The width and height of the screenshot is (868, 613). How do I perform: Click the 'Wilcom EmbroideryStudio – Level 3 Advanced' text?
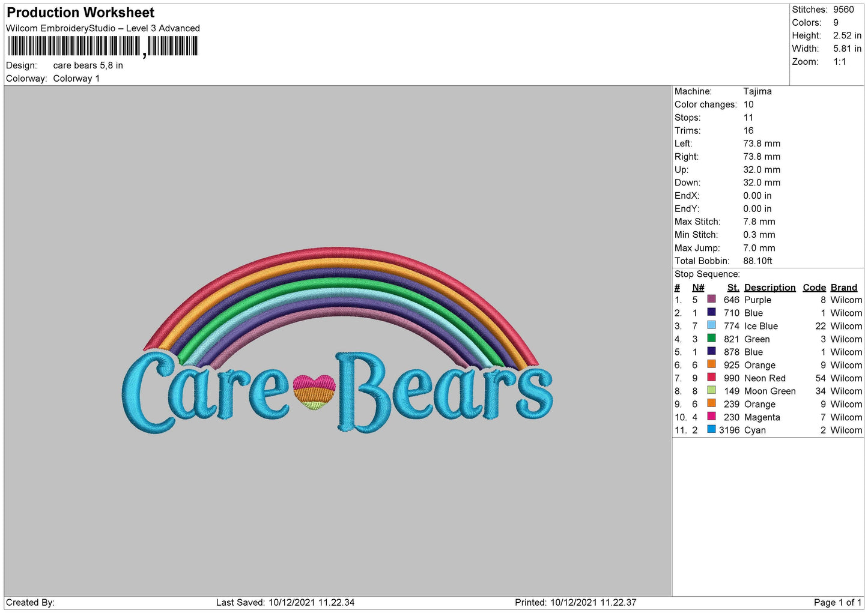pyautogui.click(x=103, y=28)
